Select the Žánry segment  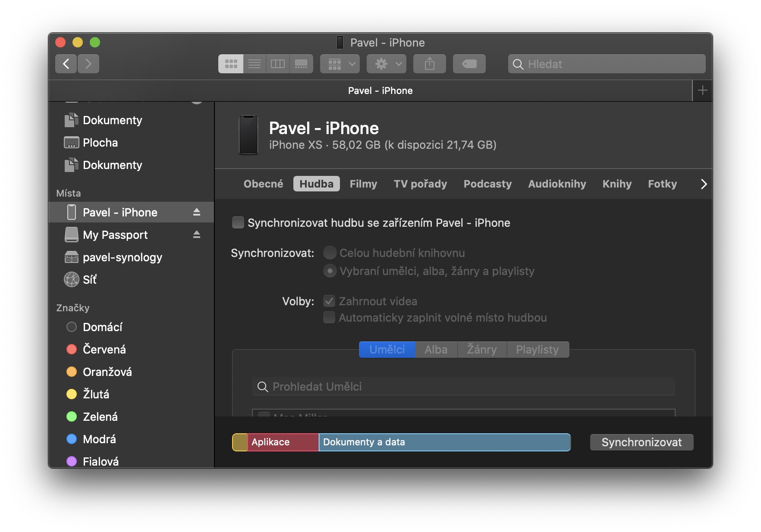pyautogui.click(x=482, y=349)
